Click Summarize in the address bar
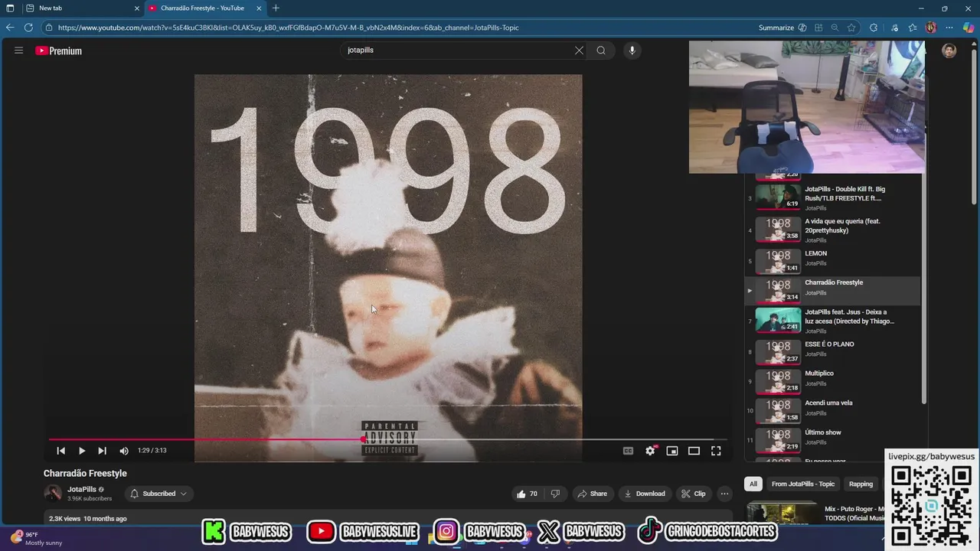This screenshot has width=980, height=551. 782,28
